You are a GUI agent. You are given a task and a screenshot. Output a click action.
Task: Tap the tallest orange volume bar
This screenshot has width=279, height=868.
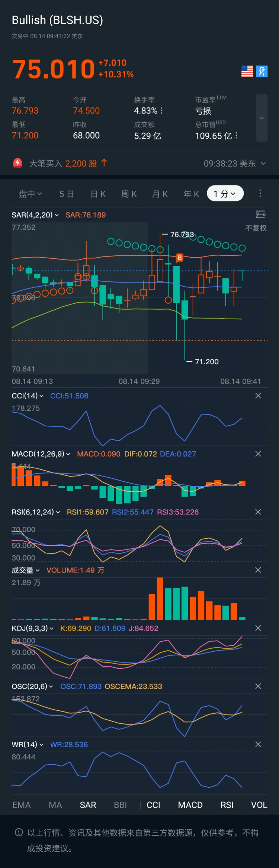pyautogui.click(x=160, y=598)
